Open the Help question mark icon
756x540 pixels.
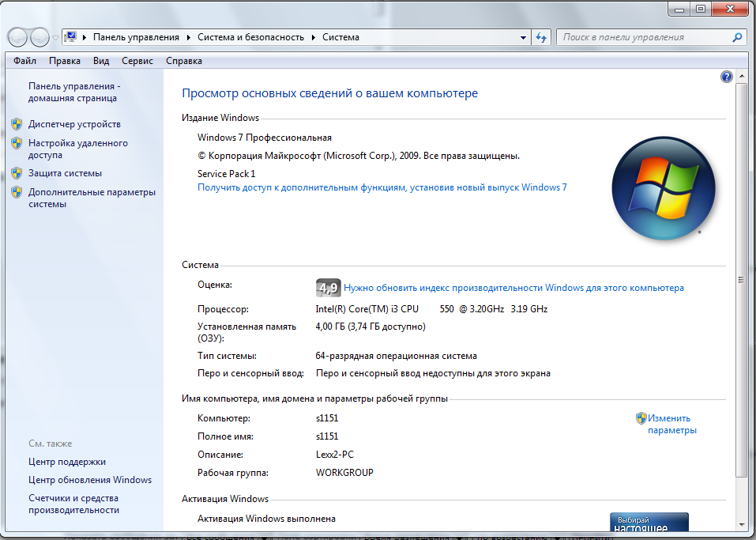(727, 77)
